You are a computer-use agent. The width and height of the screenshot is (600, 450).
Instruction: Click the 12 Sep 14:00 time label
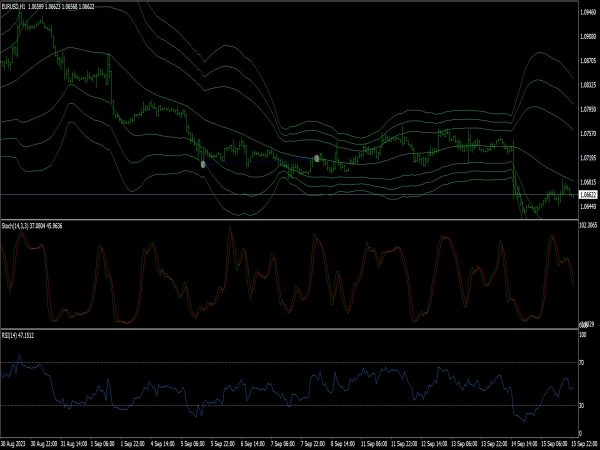[x=434, y=444]
